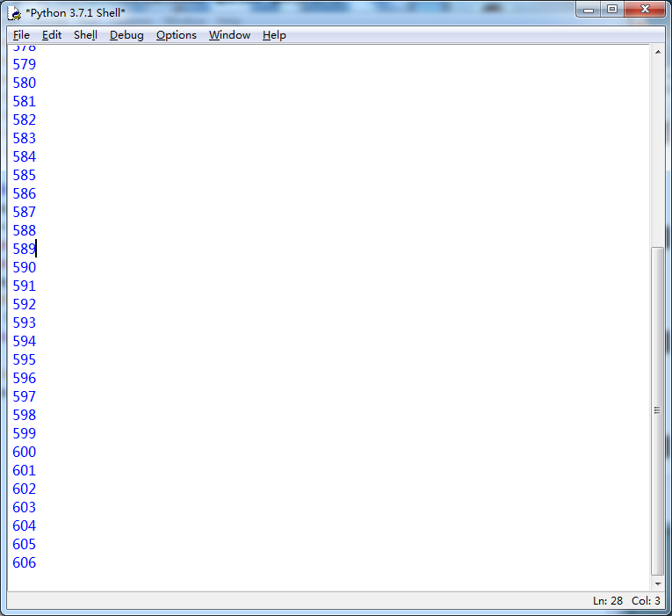Open the Options menu
The height and width of the screenshot is (616, 672).
[x=177, y=35]
